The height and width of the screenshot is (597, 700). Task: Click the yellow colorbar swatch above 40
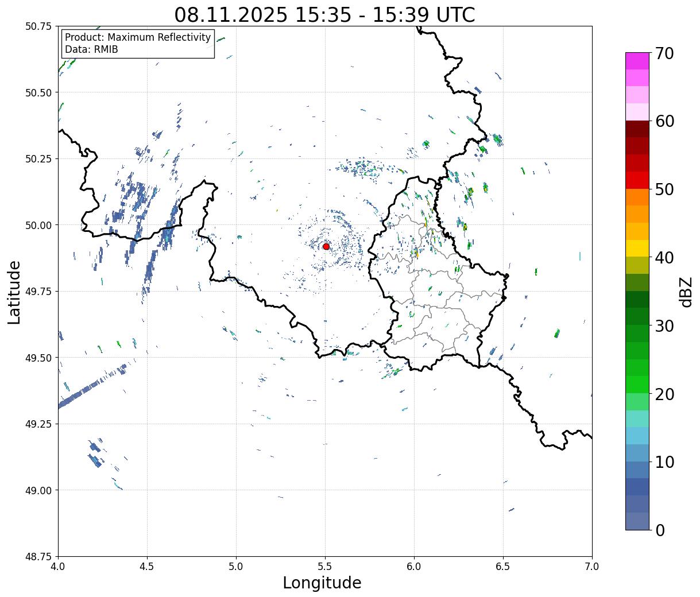click(x=637, y=248)
